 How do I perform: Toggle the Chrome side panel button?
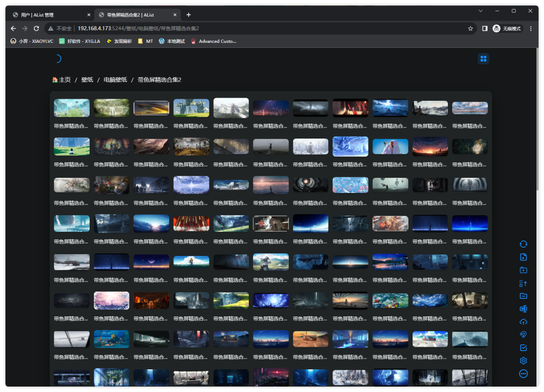pos(485,29)
